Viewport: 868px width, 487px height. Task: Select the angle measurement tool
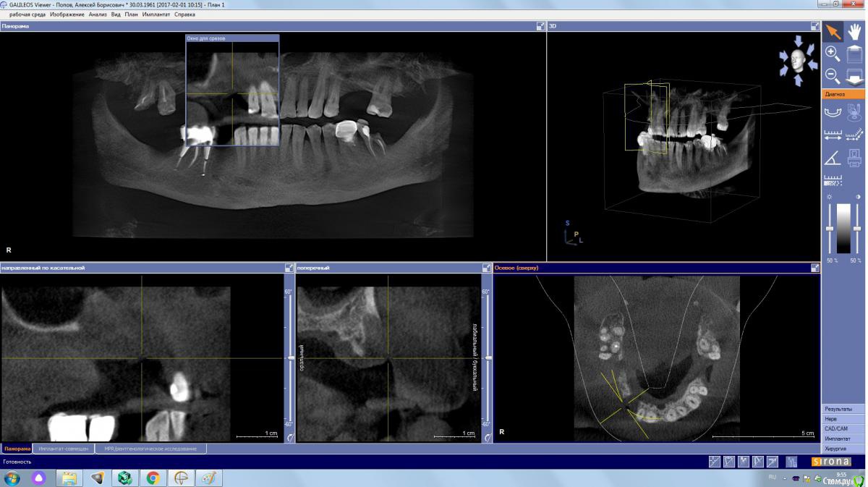coord(833,158)
